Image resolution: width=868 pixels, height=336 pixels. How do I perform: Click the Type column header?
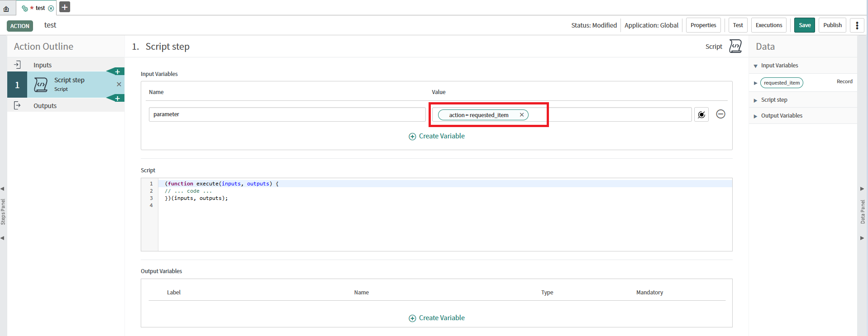547,293
